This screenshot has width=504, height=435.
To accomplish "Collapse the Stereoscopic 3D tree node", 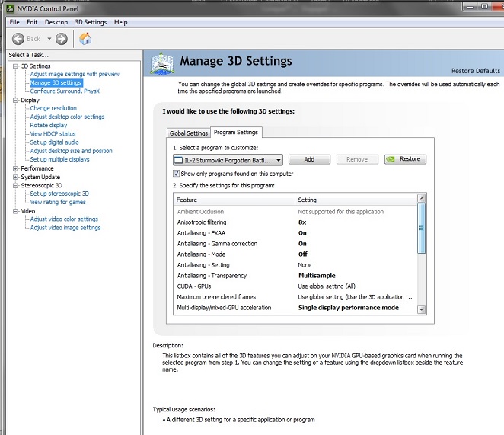I will tap(15, 185).
